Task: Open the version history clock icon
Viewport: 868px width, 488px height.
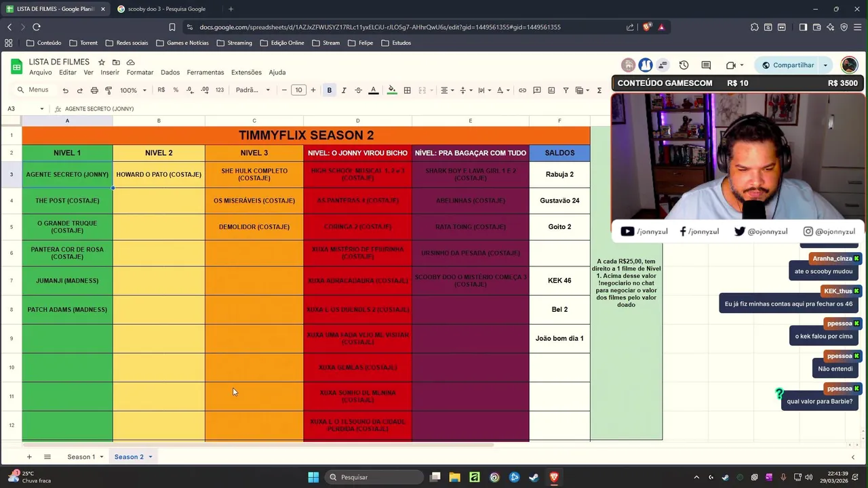Action: [684, 65]
